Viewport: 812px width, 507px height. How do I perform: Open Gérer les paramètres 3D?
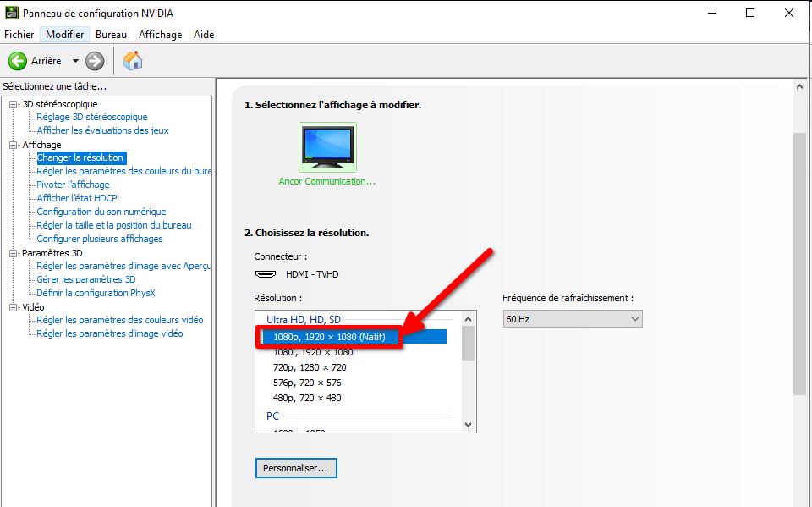tap(86, 279)
